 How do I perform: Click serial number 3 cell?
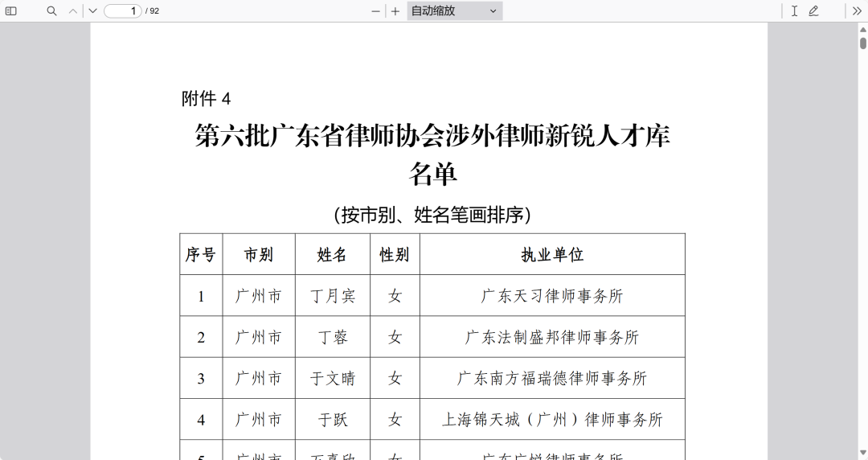click(201, 379)
